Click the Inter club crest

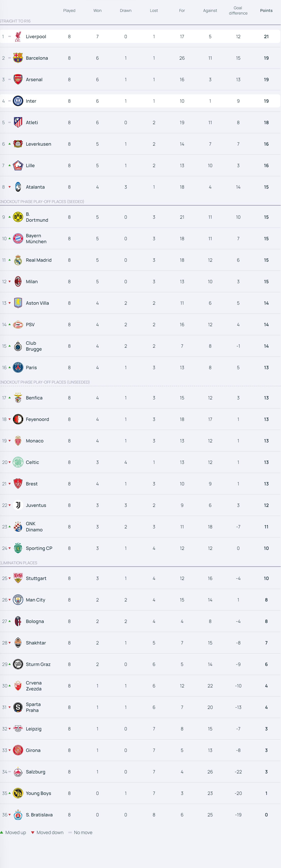coord(18,101)
